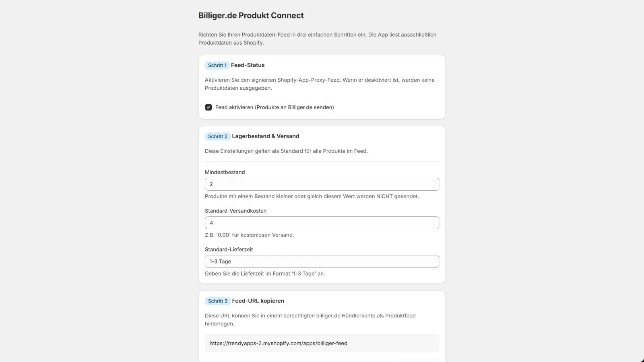
Task: Click the NICHT gesendet stock hint text
Action: pyautogui.click(x=312, y=196)
